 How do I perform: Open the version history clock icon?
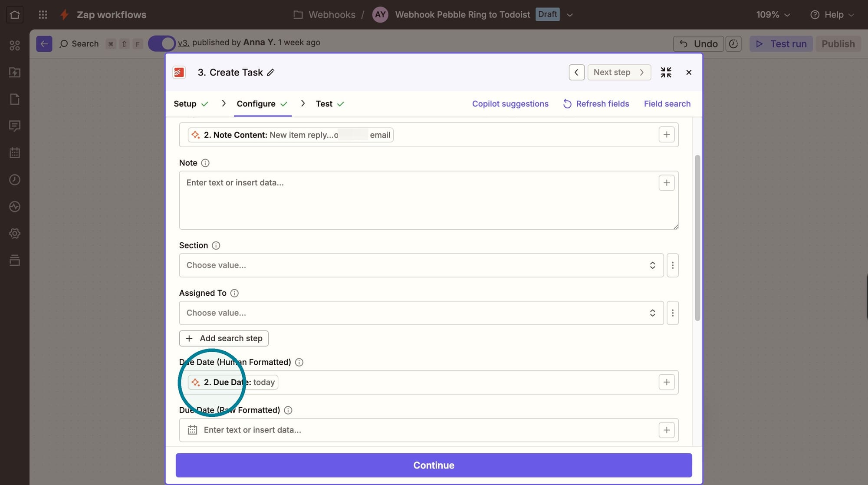click(x=733, y=44)
